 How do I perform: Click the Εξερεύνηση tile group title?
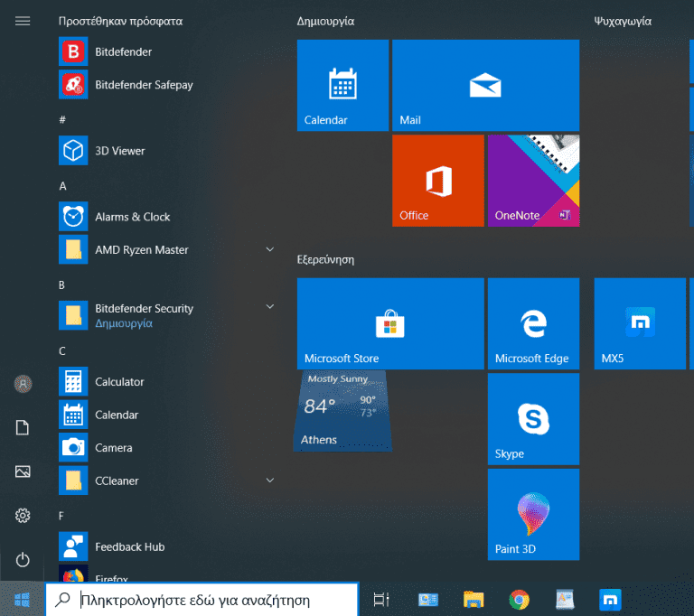coord(325,260)
